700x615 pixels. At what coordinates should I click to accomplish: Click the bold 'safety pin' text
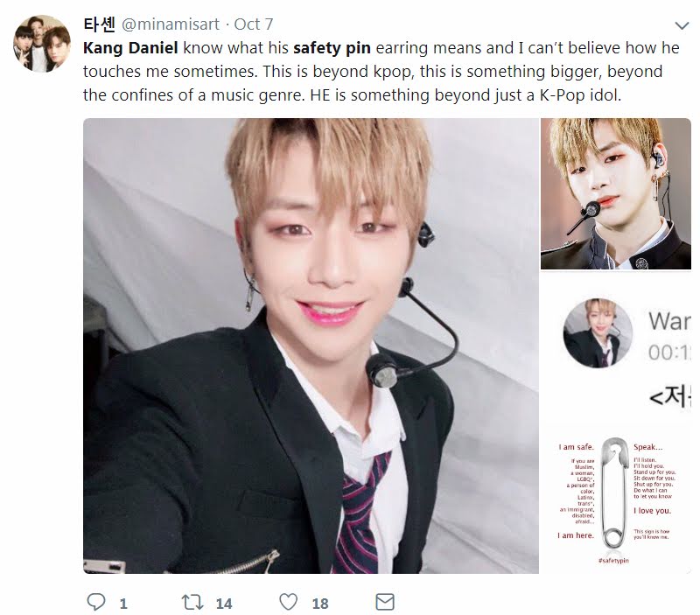pyautogui.click(x=332, y=48)
